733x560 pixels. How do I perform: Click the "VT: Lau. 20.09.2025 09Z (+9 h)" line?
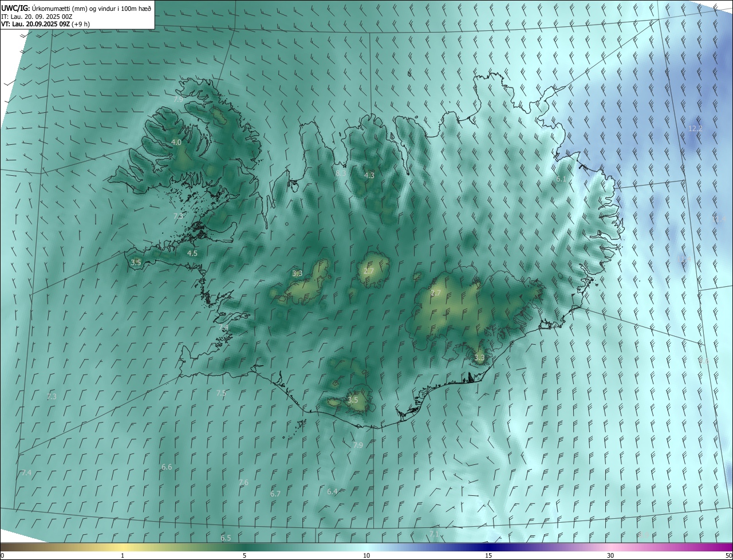tap(45, 24)
